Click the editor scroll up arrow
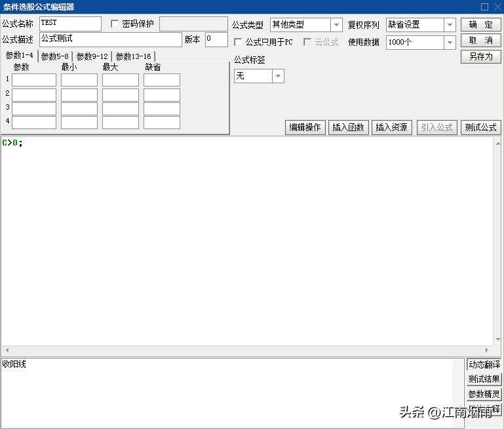This screenshot has width=504, height=430. pyautogui.click(x=498, y=143)
